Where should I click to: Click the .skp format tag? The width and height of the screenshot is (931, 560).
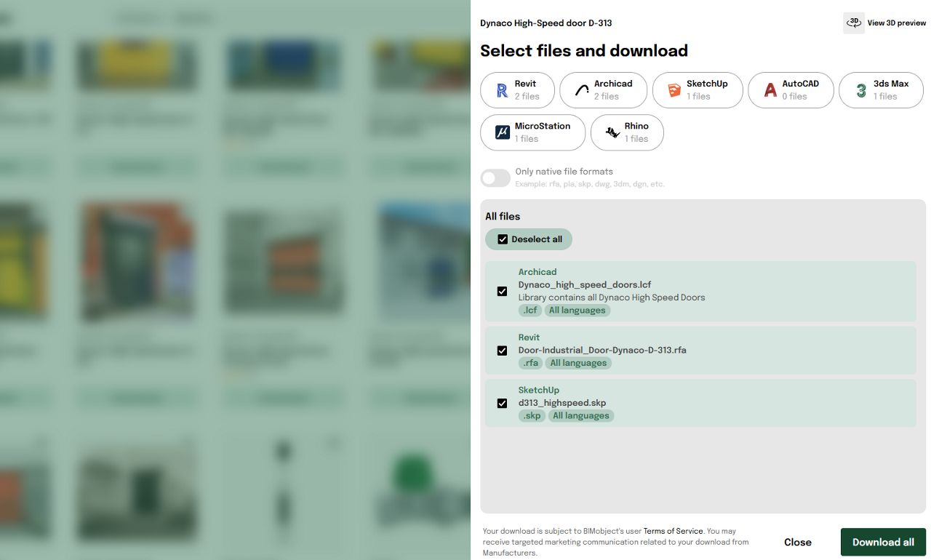532,416
